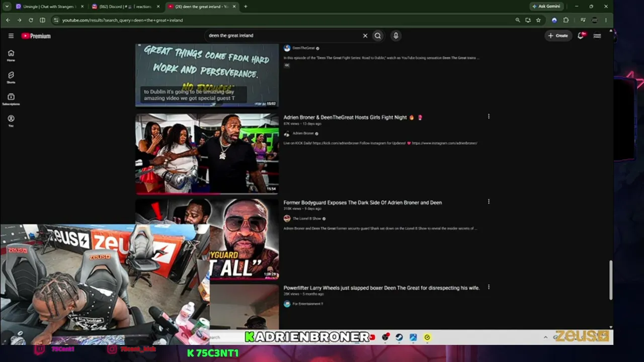Click the page vertical scrollbar thumb
Image resolution: width=644 pixels, height=362 pixels.
point(611,280)
